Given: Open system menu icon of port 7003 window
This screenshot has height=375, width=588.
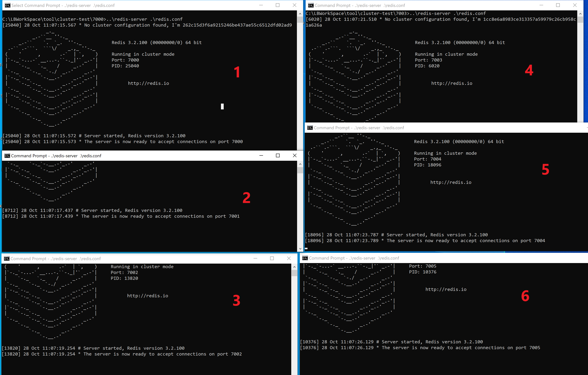Looking at the screenshot, I should [311, 5].
